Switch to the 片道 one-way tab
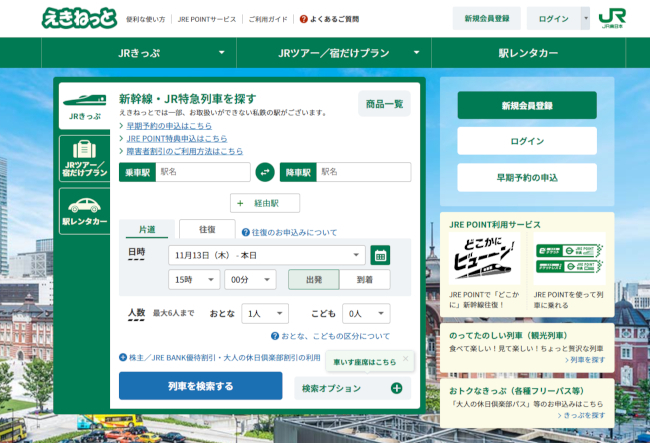Screen dimensions: 650x443 [x=148, y=230]
